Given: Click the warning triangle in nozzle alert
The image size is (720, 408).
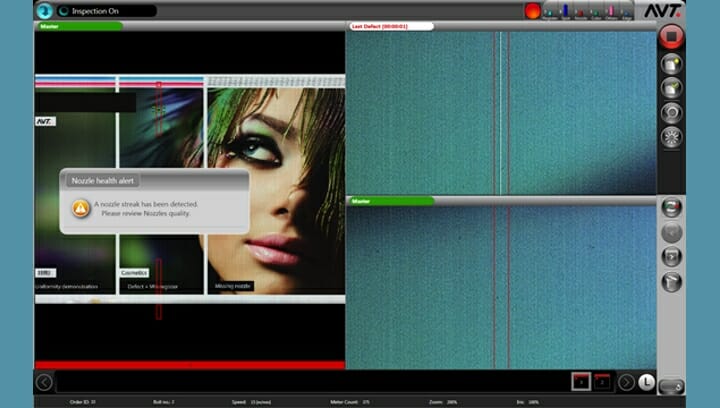Looking at the screenshot, I should click(x=80, y=208).
